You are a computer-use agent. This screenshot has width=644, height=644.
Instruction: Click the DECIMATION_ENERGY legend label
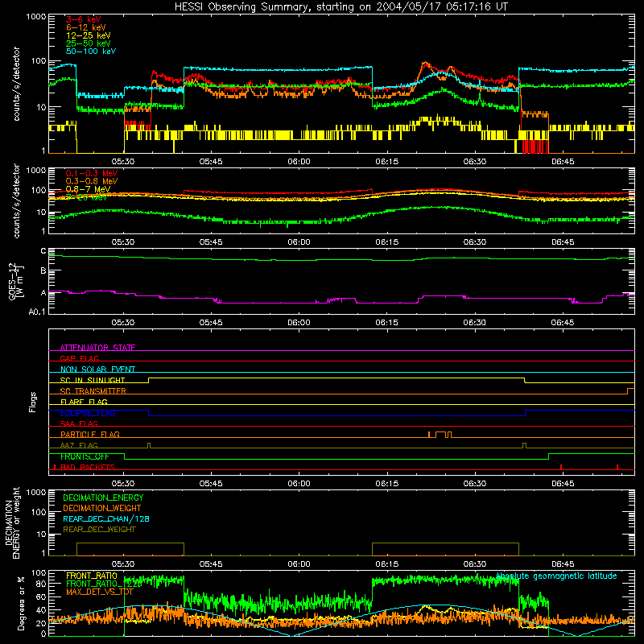coord(103,497)
